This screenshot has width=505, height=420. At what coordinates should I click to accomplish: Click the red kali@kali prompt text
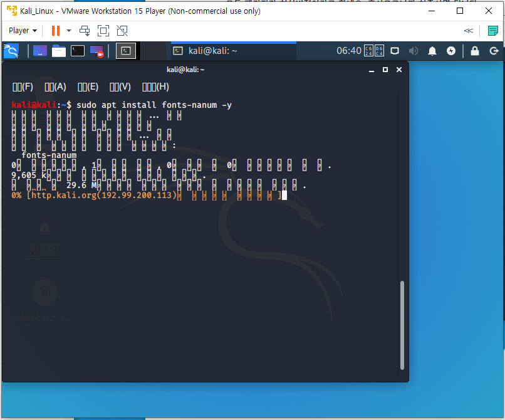pyautogui.click(x=34, y=105)
